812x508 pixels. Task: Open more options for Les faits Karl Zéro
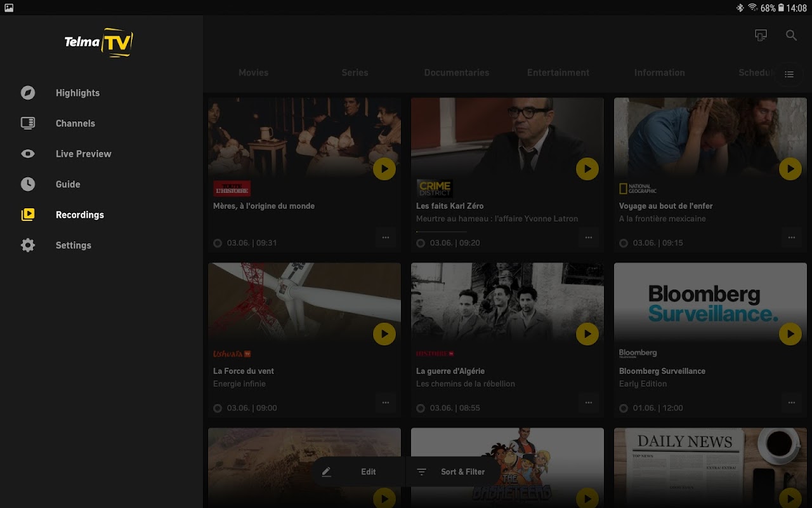point(589,237)
